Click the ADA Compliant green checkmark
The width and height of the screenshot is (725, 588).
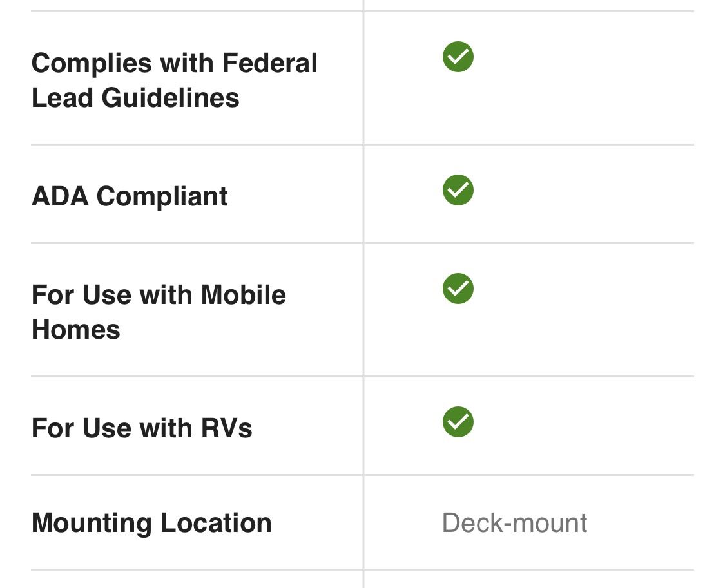click(458, 190)
